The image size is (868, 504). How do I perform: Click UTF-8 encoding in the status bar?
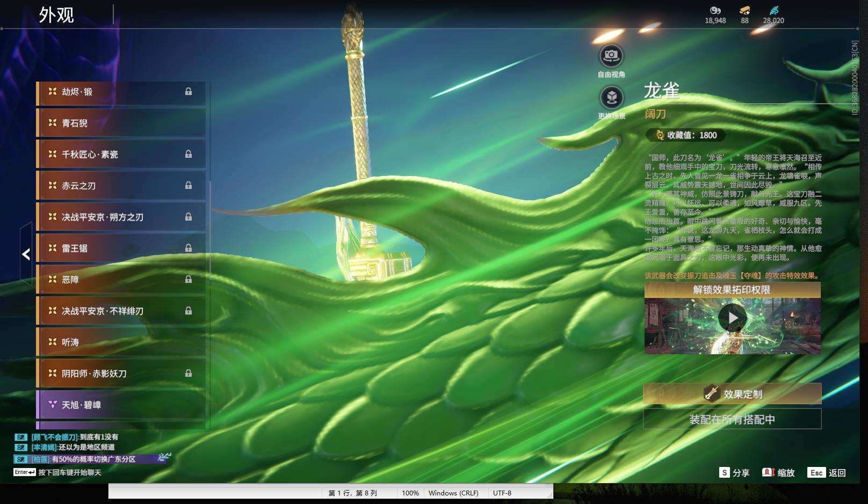tap(502, 493)
